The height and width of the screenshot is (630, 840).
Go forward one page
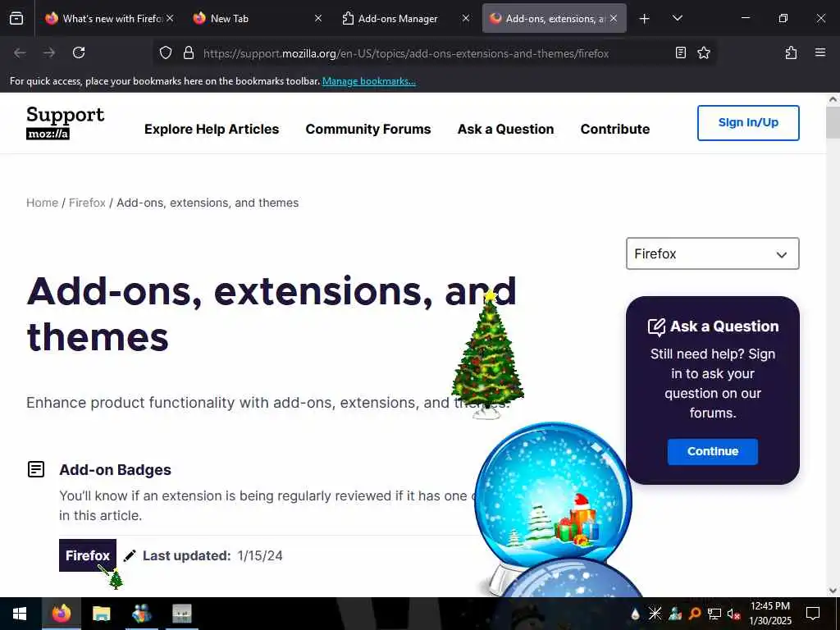(x=49, y=53)
